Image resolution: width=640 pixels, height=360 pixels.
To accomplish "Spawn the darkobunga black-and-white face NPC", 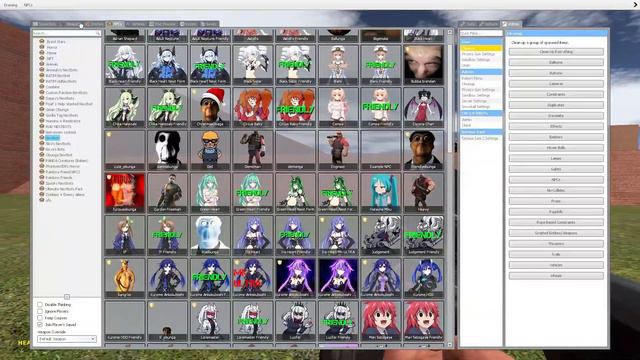I will pyautogui.click(x=167, y=150).
